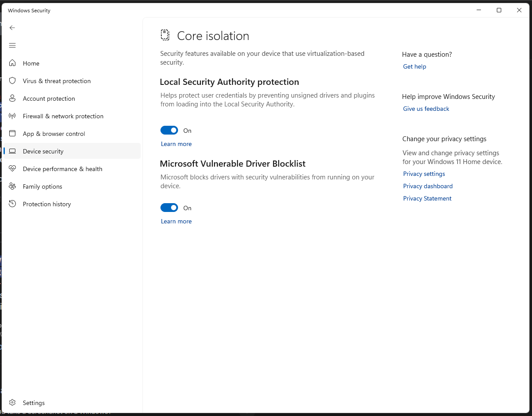This screenshot has height=416, width=532.
Task: Click the Device performance & health heart icon
Action: coord(13,168)
